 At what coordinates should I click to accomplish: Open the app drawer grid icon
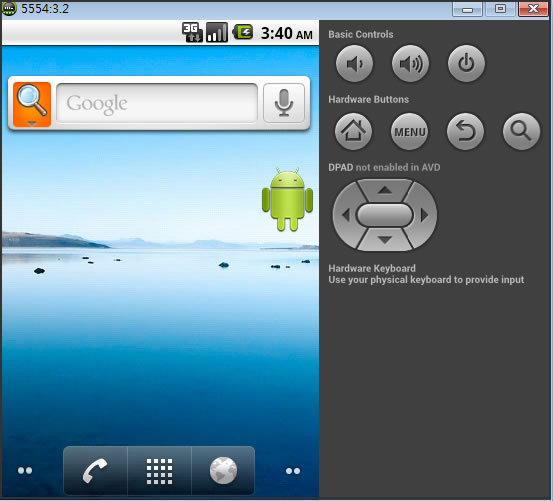point(159,471)
